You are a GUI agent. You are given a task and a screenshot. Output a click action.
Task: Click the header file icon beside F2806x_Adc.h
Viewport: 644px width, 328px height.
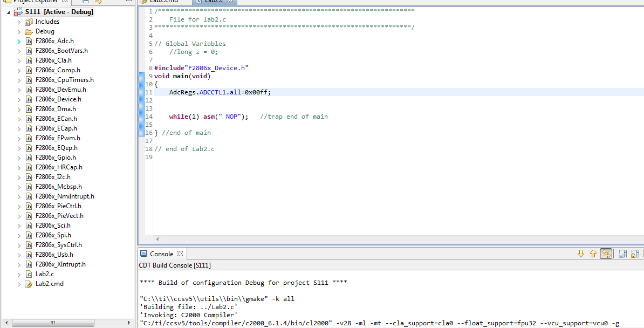(x=28, y=40)
